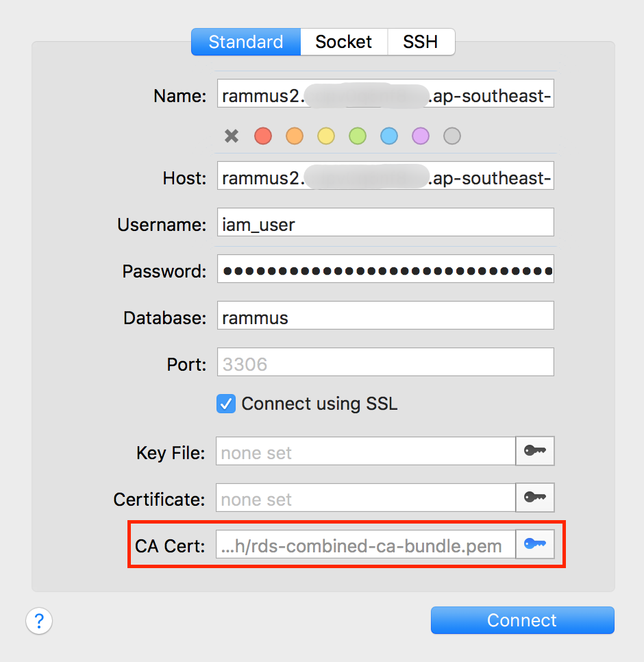The image size is (644, 662).
Task: Choose the blue color dot
Action: coord(389,136)
